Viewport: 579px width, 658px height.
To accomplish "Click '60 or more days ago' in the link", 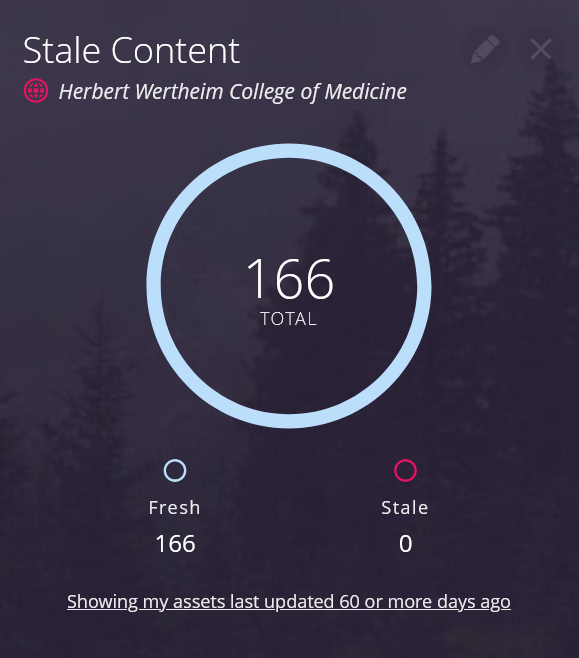I will click(x=425, y=601).
